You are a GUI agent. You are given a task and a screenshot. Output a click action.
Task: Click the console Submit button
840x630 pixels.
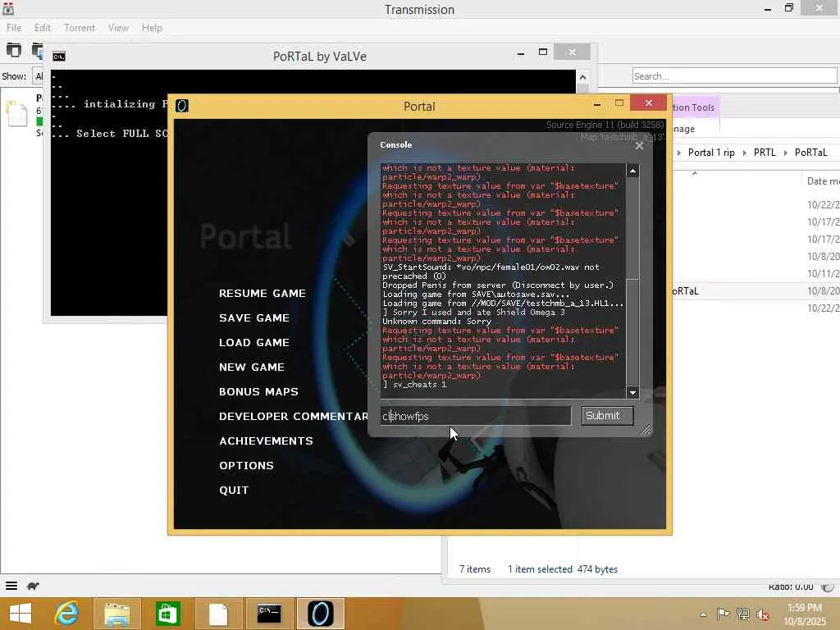[x=607, y=416]
